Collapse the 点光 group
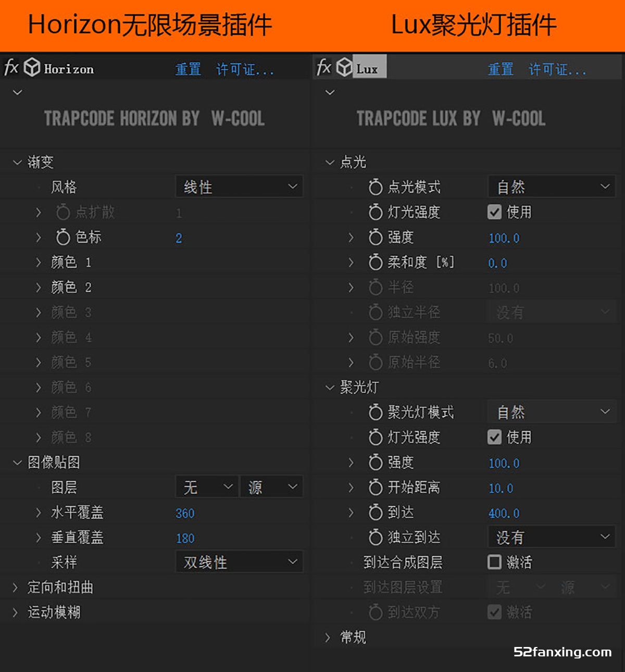The height and width of the screenshot is (672, 625). pyautogui.click(x=330, y=163)
